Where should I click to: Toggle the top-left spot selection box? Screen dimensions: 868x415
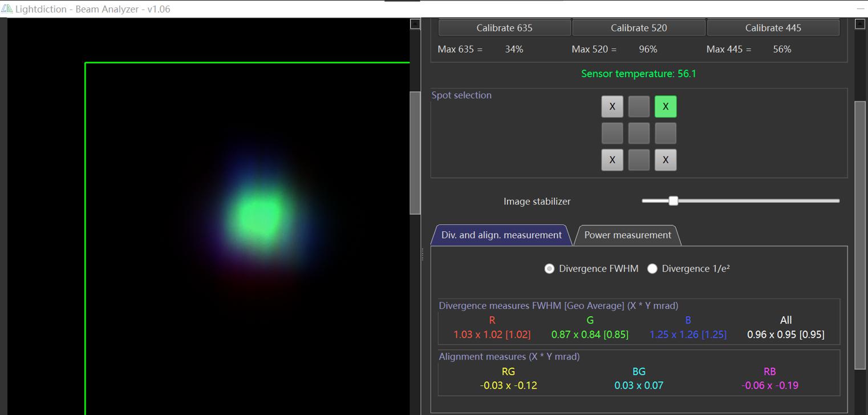coord(612,106)
